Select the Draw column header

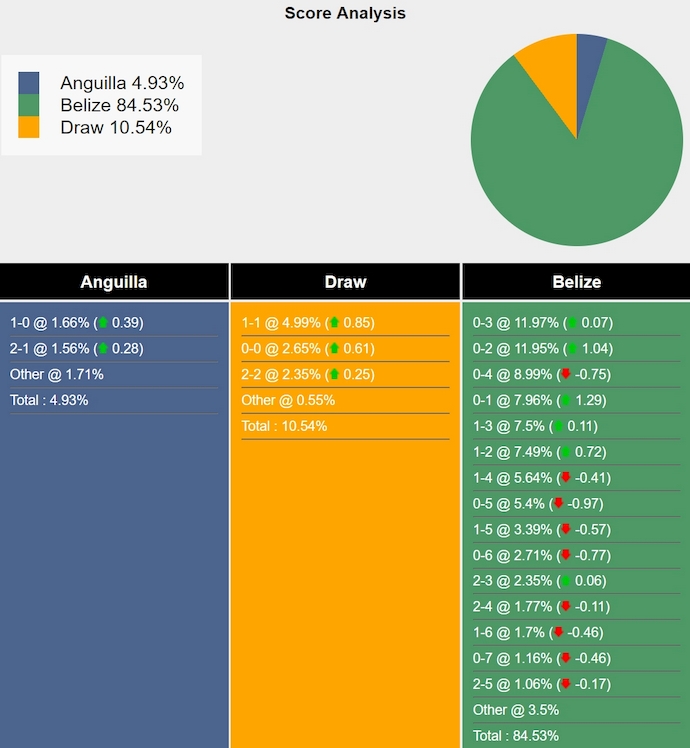[x=345, y=282]
